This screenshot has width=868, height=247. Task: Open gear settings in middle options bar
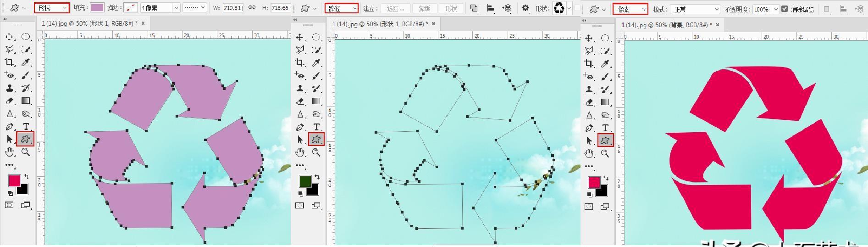coord(525,8)
